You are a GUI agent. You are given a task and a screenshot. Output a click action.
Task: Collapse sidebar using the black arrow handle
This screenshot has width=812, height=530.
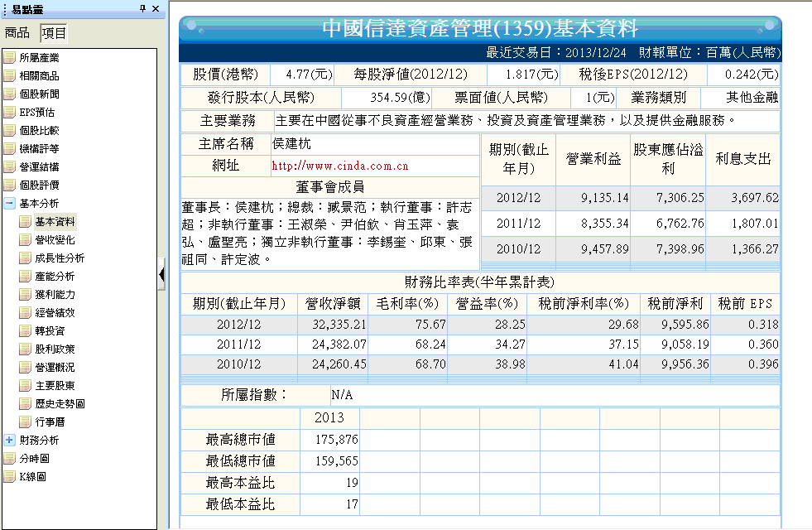click(x=161, y=275)
